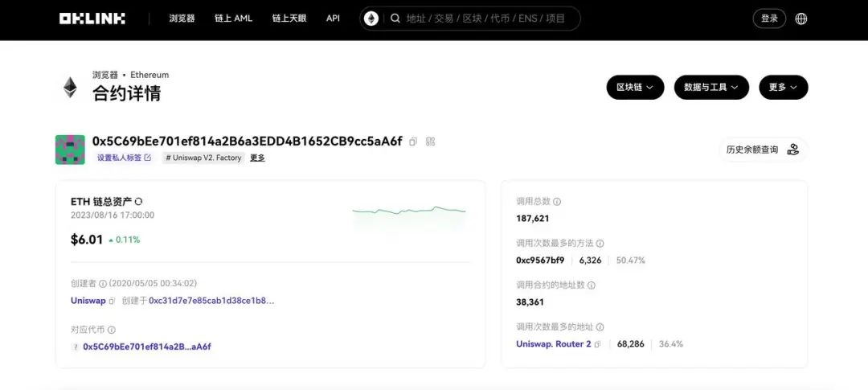The height and width of the screenshot is (390, 868).
Task: Click info icon next to 创建者
Action: pos(103,284)
